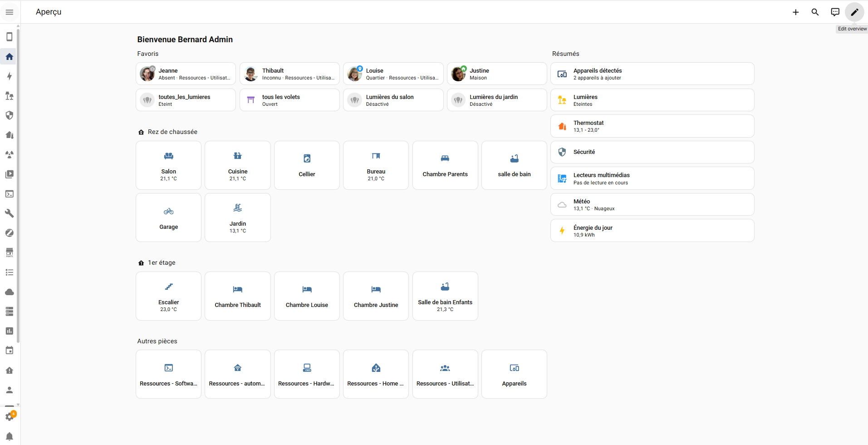
Task: Open the notifications bell in sidebar
Action: tap(10, 436)
